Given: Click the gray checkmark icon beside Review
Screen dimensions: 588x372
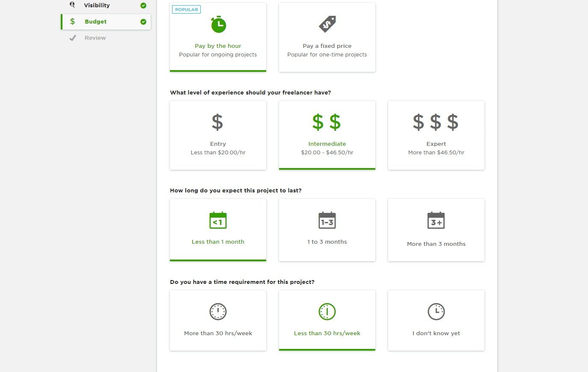Looking at the screenshot, I should click(73, 38).
